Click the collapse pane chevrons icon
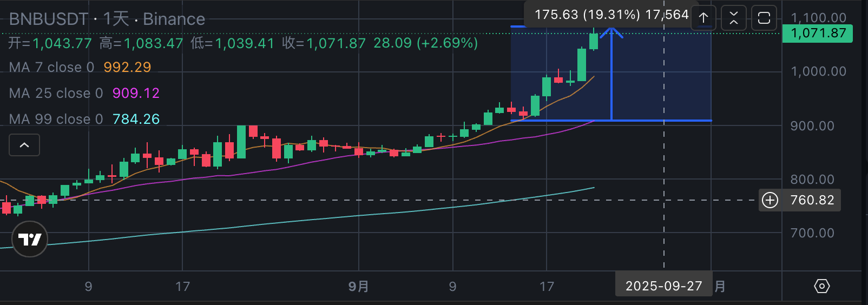The height and width of the screenshot is (305, 868). coord(734,18)
